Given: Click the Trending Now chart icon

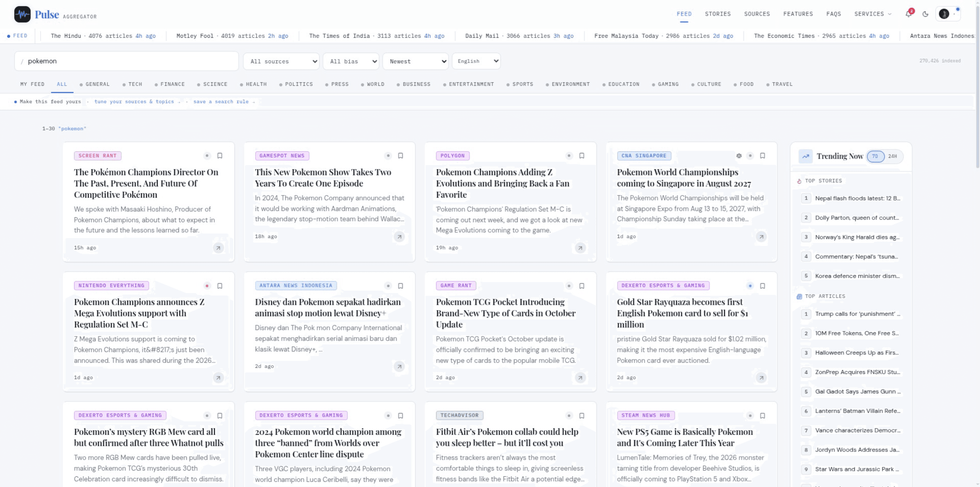Looking at the screenshot, I should [x=805, y=156].
